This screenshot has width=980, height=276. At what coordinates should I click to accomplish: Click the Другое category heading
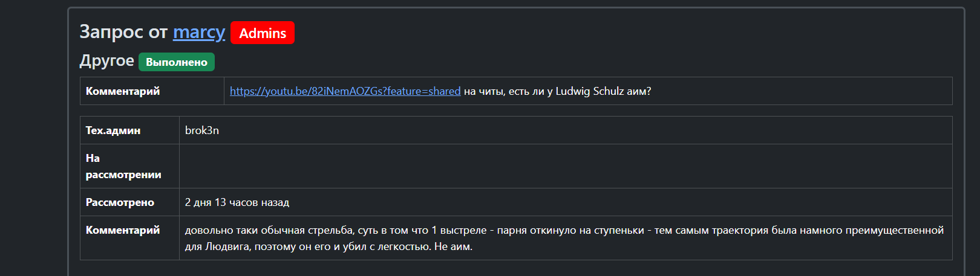pyautogui.click(x=106, y=61)
